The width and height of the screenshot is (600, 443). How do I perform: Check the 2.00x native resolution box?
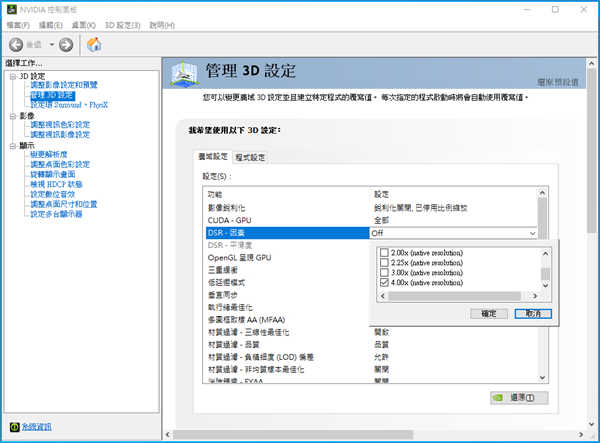(384, 252)
